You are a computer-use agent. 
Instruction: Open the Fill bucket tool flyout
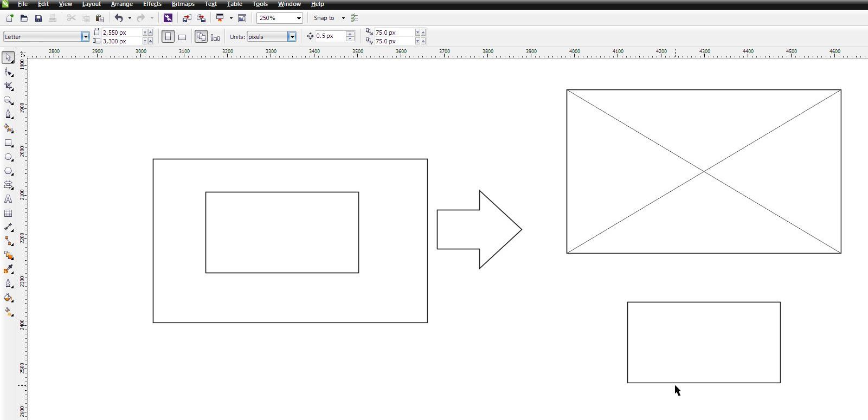tap(8, 298)
